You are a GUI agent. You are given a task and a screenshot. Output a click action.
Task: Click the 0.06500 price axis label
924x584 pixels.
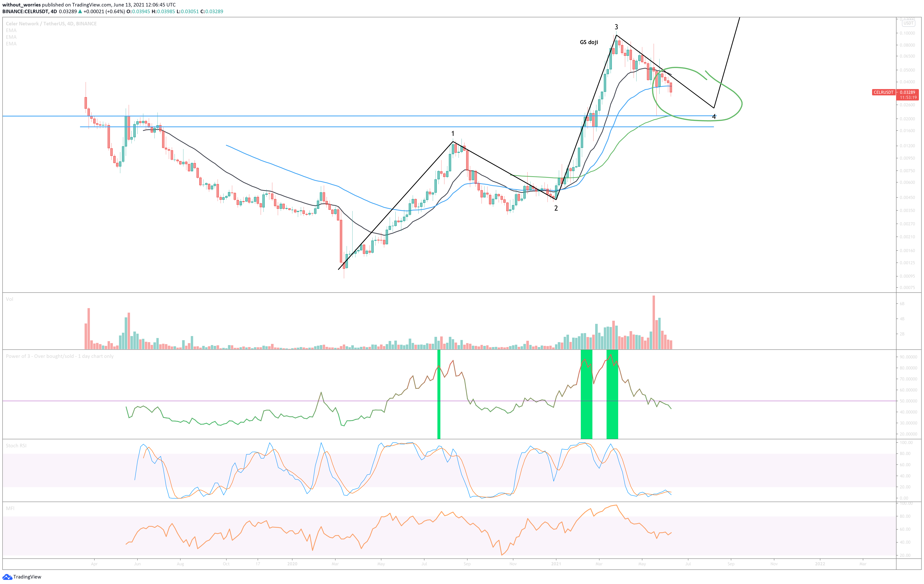907,56
